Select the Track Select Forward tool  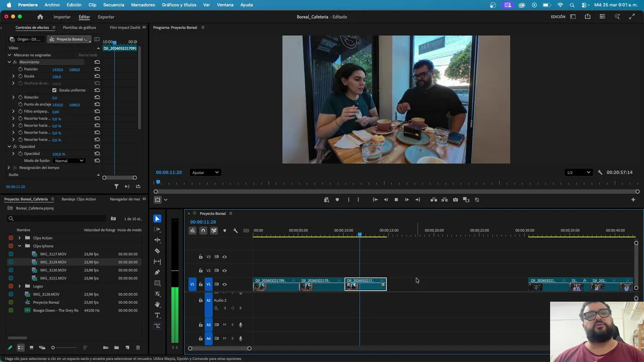tap(157, 229)
